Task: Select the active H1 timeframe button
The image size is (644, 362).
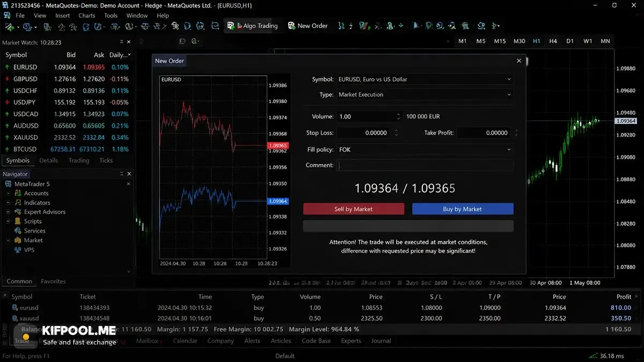Action: pyautogui.click(x=537, y=41)
